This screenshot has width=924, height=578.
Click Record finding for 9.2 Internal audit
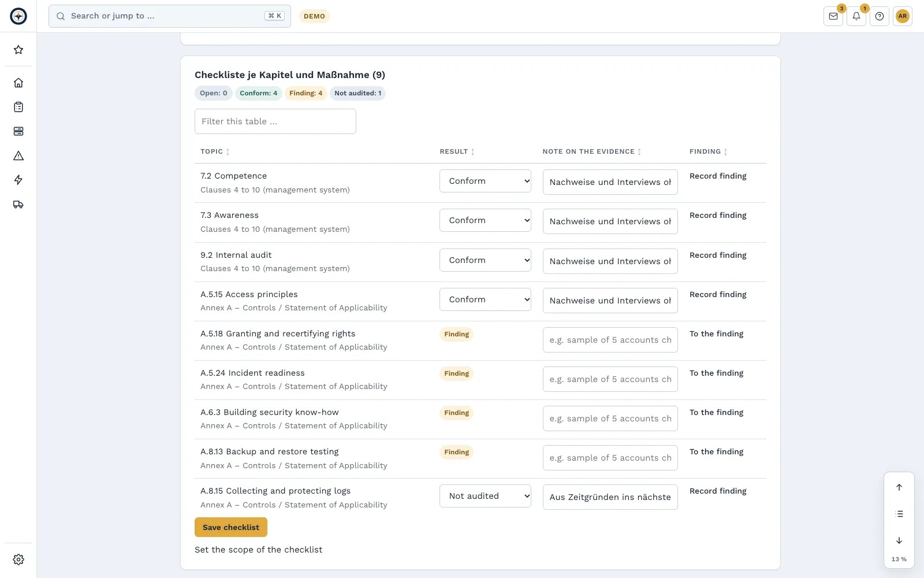tap(718, 255)
